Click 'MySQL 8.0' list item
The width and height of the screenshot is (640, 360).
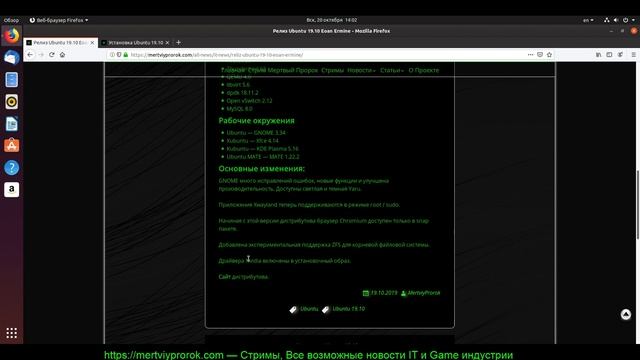pyautogui.click(x=239, y=109)
